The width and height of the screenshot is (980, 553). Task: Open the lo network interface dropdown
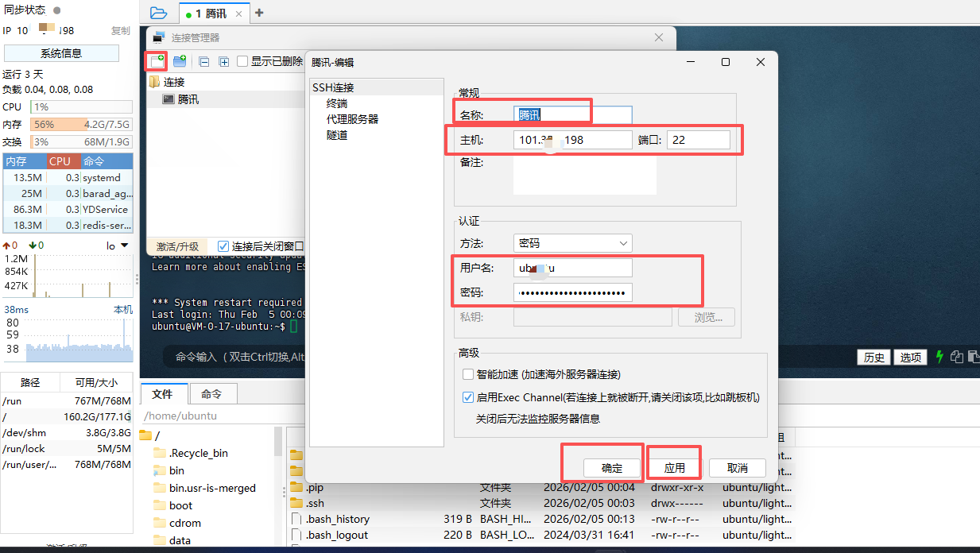click(x=118, y=246)
